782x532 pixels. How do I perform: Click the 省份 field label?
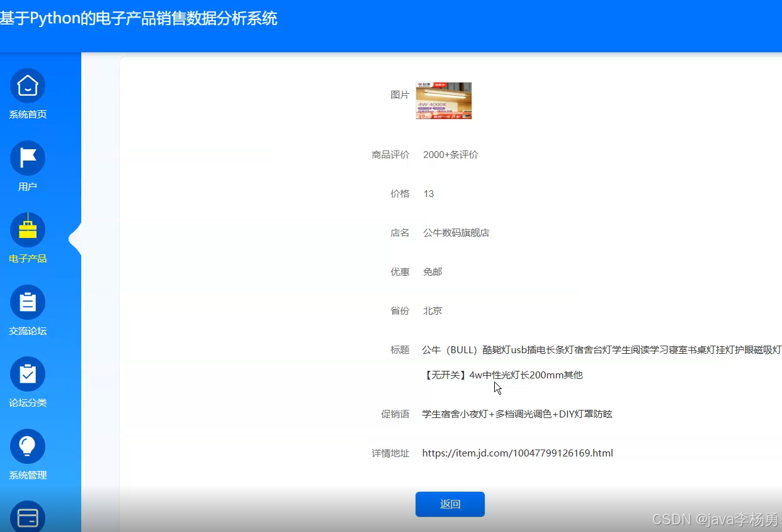(x=400, y=311)
